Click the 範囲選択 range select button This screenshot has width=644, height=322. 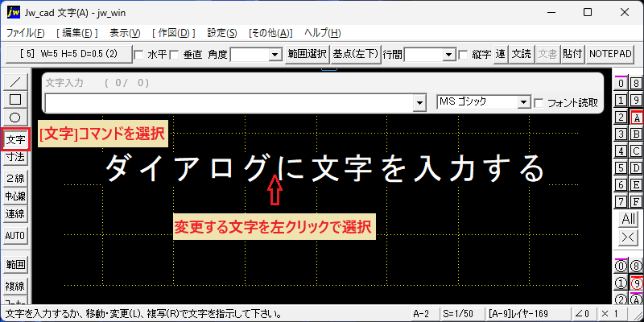308,54
